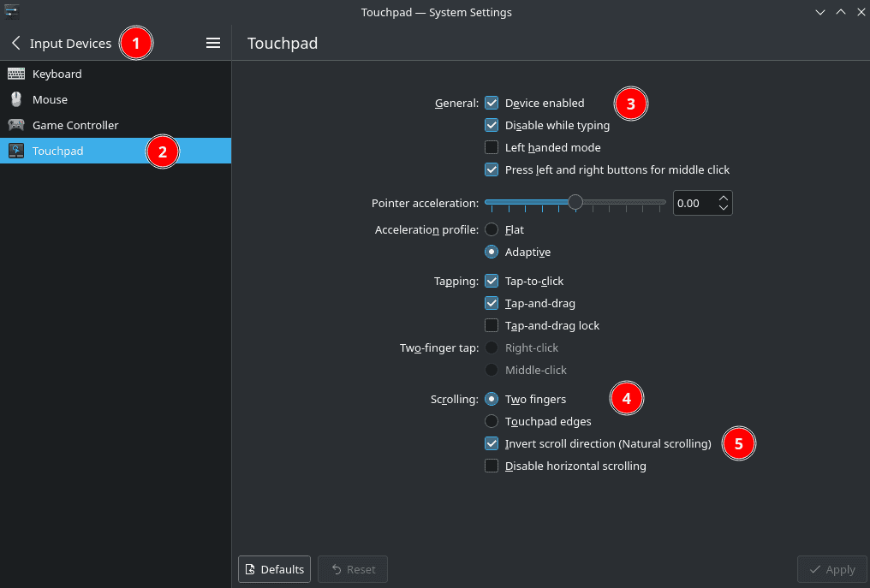Uncheck Device enabled checkbox
Image resolution: width=870 pixels, height=588 pixels.
[492, 103]
